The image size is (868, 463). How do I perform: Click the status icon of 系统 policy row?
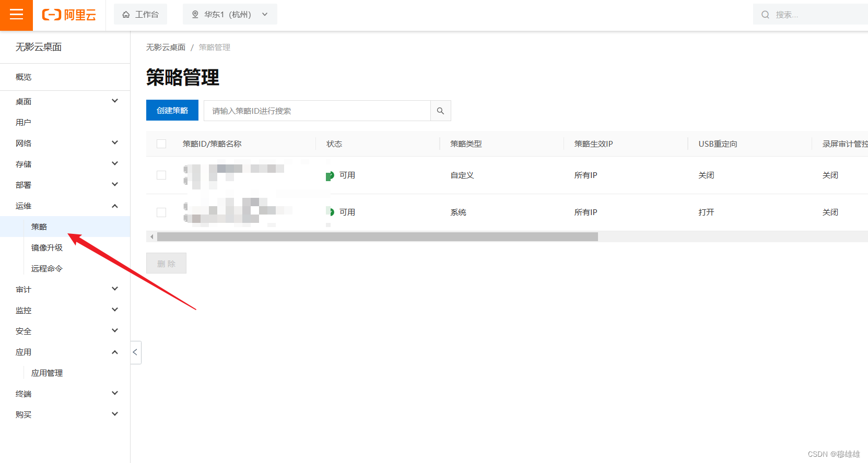330,212
